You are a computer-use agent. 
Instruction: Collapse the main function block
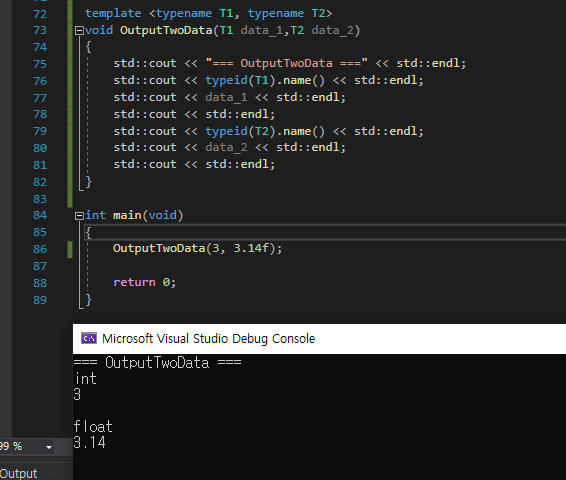click(79, 216)
